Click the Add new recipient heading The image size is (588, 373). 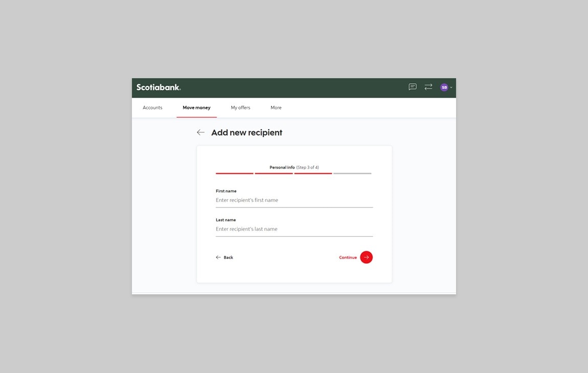click(x=247, y=133)
